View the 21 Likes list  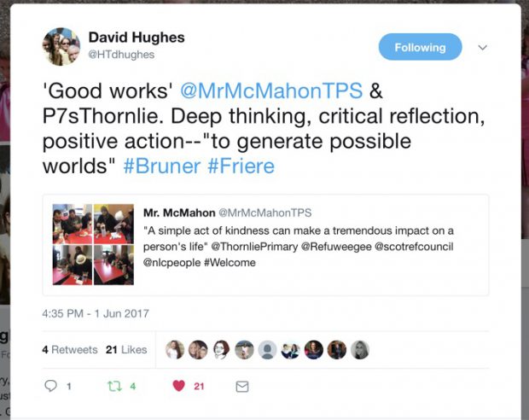126,349
